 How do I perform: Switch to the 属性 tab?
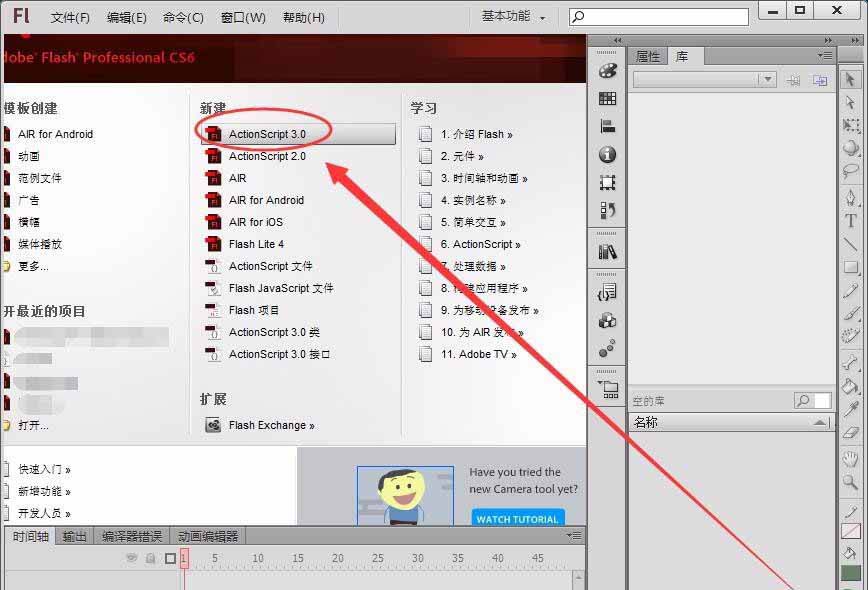(648, 56)
